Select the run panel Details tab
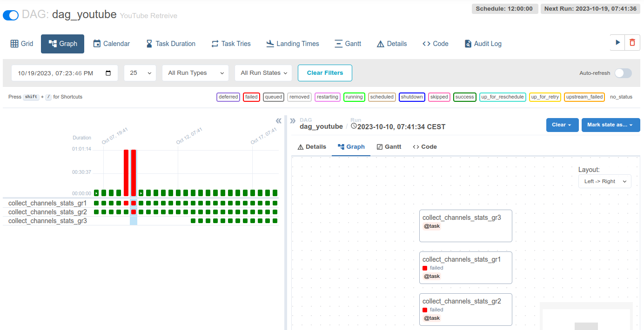 (x=312, y=147)
